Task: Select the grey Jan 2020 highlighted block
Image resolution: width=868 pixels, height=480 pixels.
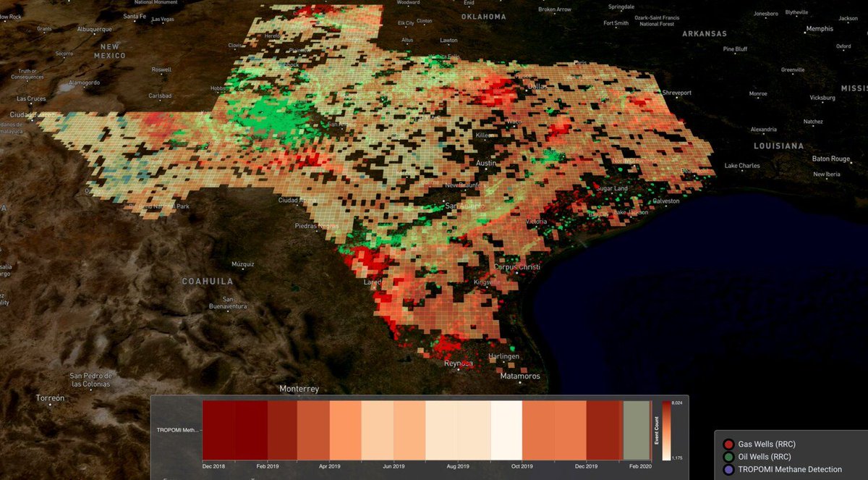Action: [x=637, y=431]
